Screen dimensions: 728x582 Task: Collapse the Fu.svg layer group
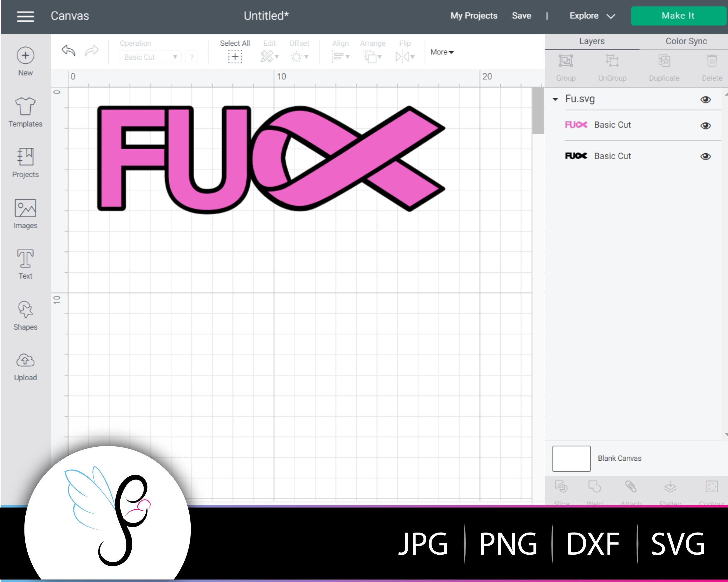(555, 99)
